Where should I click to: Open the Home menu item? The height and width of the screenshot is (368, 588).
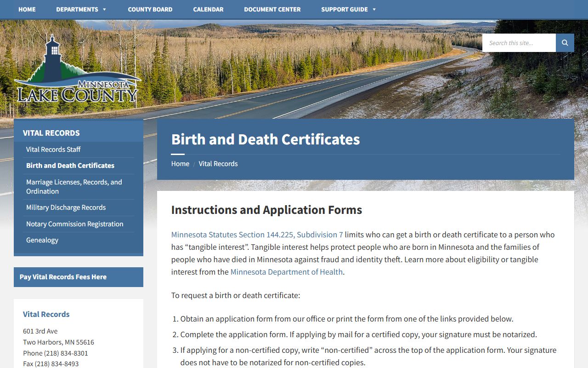[x=27, y=9]
